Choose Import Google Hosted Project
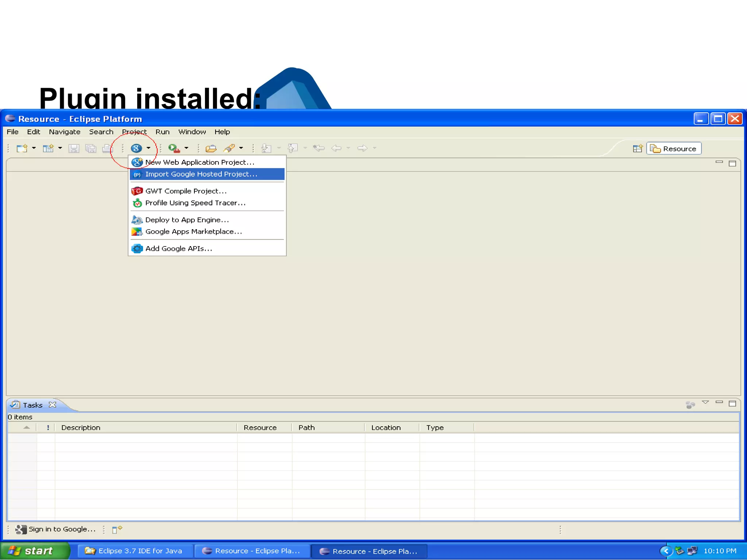The width and height of the screenshot is (747, 560). (x=207, y=174)
